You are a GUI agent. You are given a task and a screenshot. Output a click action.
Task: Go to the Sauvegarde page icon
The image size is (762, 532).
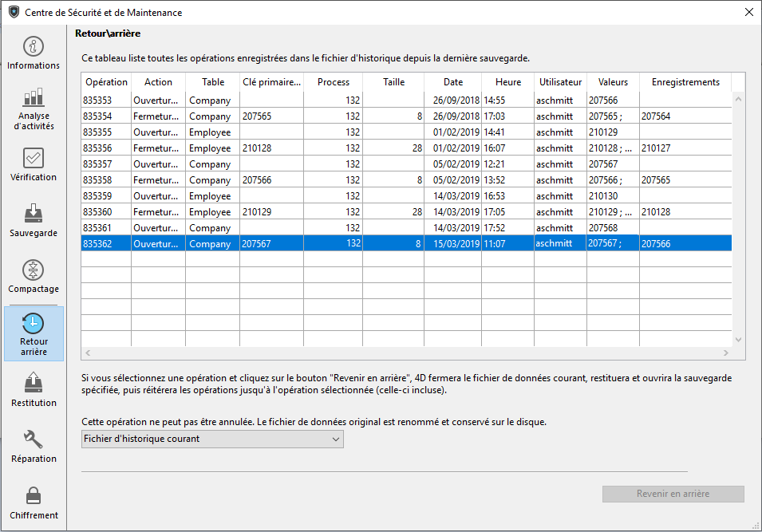[34, 214]
